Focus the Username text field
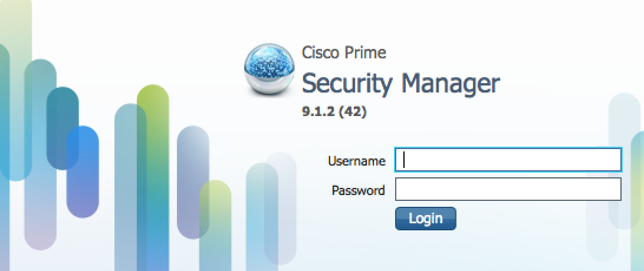644x271 pixels. pos(508,160)
